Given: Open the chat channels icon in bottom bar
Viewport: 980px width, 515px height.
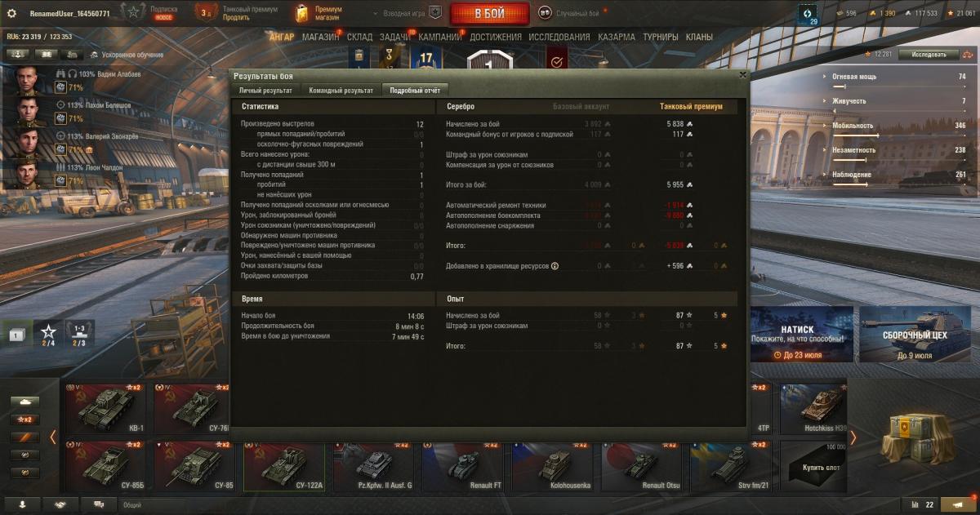Looking at the screenshot, I should click(99, 505).
